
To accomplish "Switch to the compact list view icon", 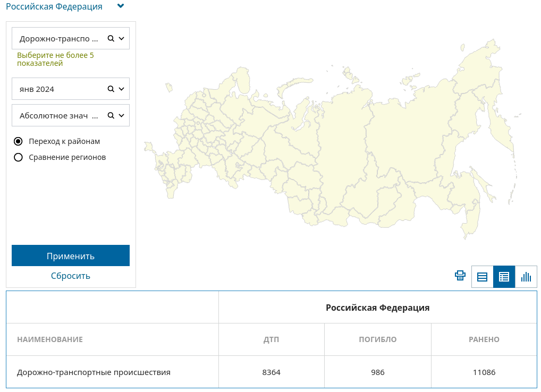I will click(x=483, y=277).
